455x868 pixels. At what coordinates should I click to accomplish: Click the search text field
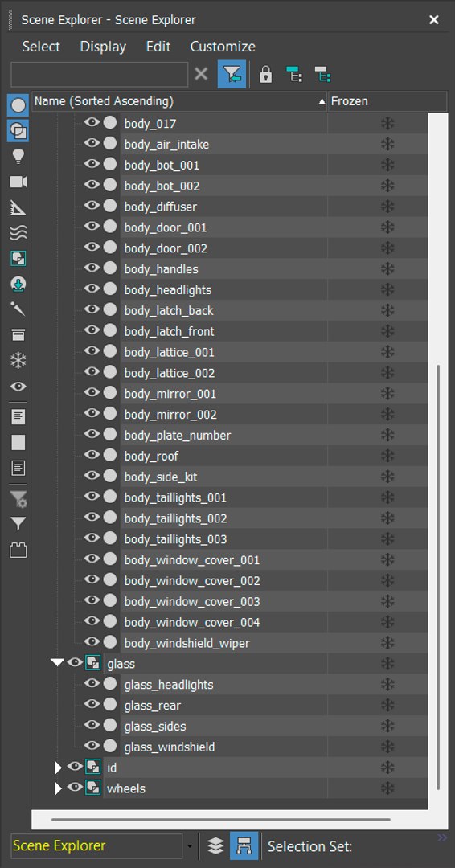[x=100, y=74]
